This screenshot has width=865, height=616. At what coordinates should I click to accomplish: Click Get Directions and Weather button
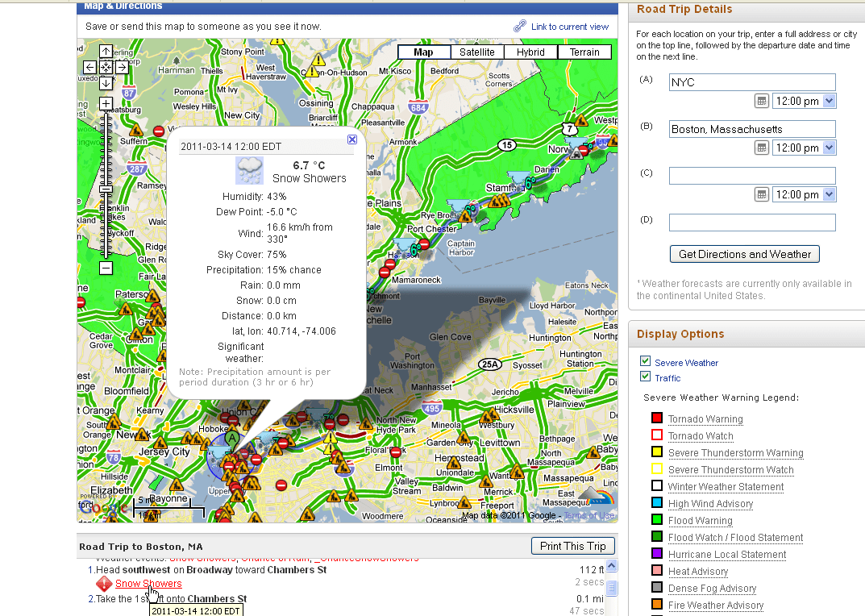coord(745,254)
